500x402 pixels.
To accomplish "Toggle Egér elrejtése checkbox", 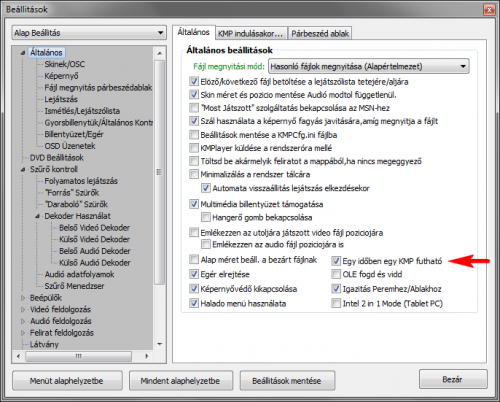I will pyautogui.click(x=194, y=274).
